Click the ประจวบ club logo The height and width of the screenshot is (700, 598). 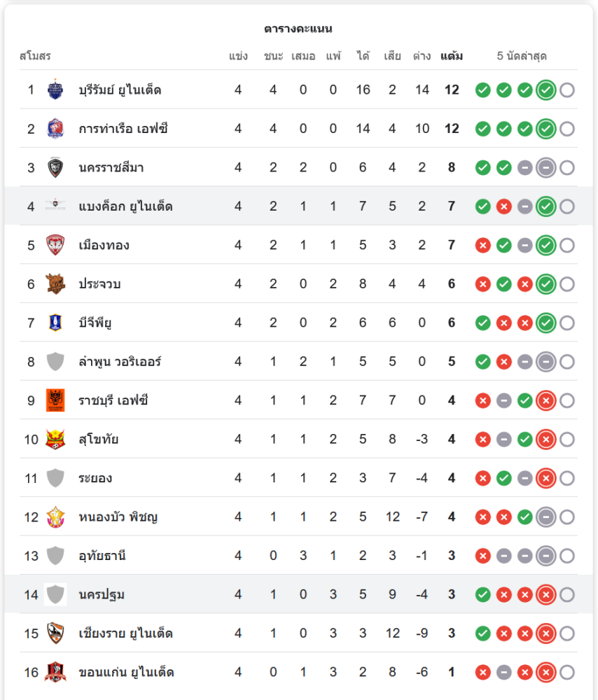[x=55, y=284]
